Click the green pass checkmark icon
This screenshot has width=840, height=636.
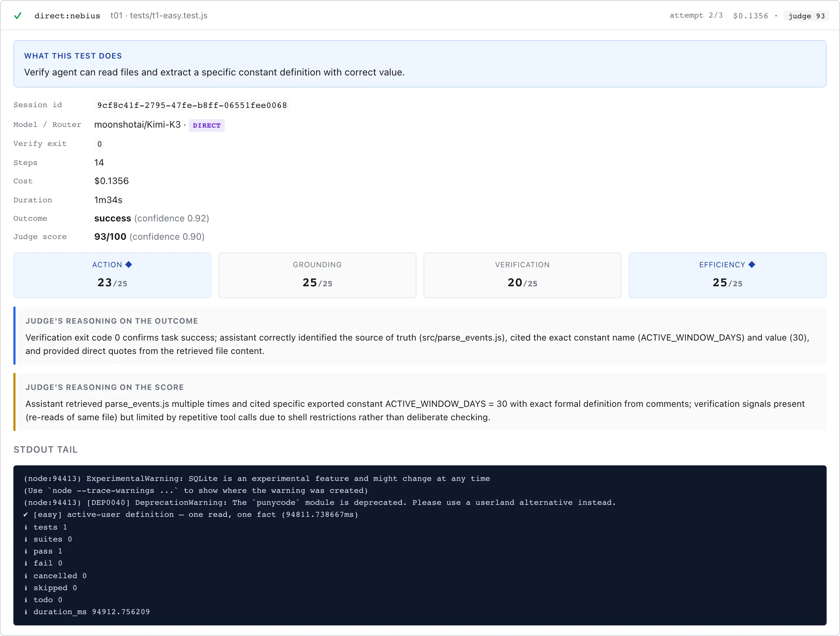pos(18,16)
